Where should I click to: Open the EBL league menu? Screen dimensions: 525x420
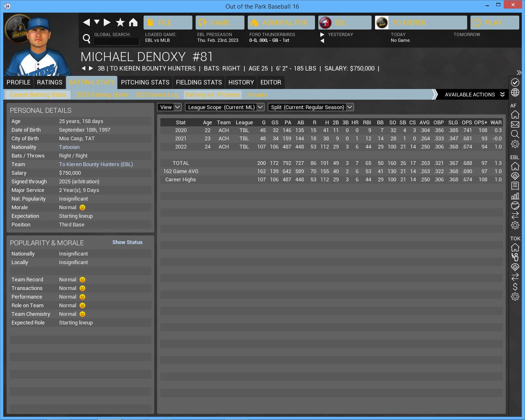345,23
